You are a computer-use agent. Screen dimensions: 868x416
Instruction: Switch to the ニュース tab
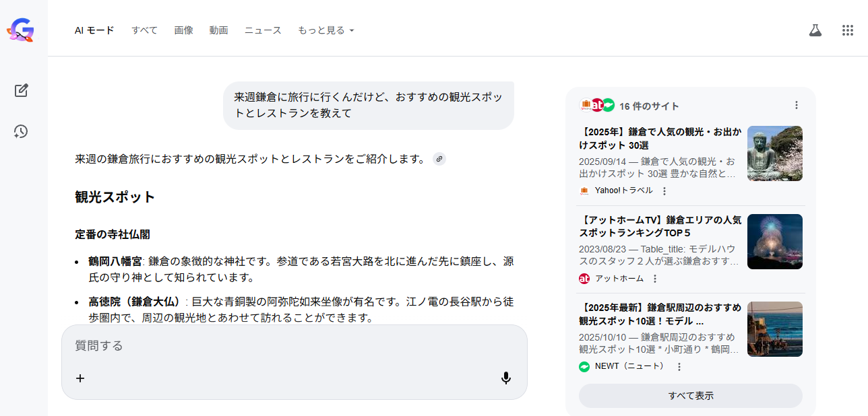click(263, 30)
